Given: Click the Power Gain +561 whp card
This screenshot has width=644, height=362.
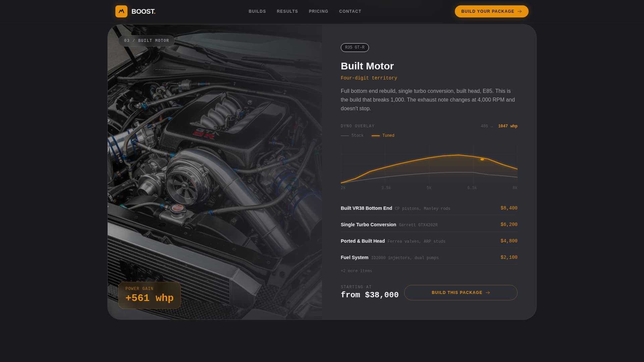Looking at the screenshot, I should pos(150,295).
